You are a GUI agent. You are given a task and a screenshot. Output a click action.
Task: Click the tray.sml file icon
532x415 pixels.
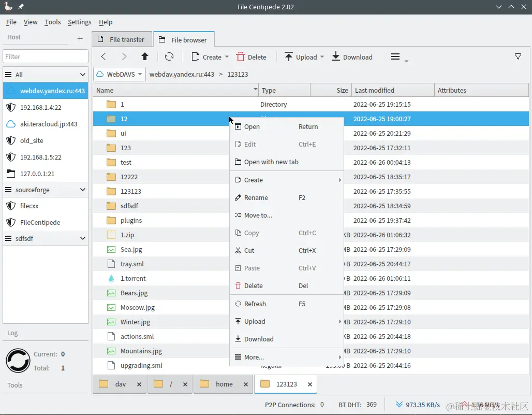click(111, 264)
